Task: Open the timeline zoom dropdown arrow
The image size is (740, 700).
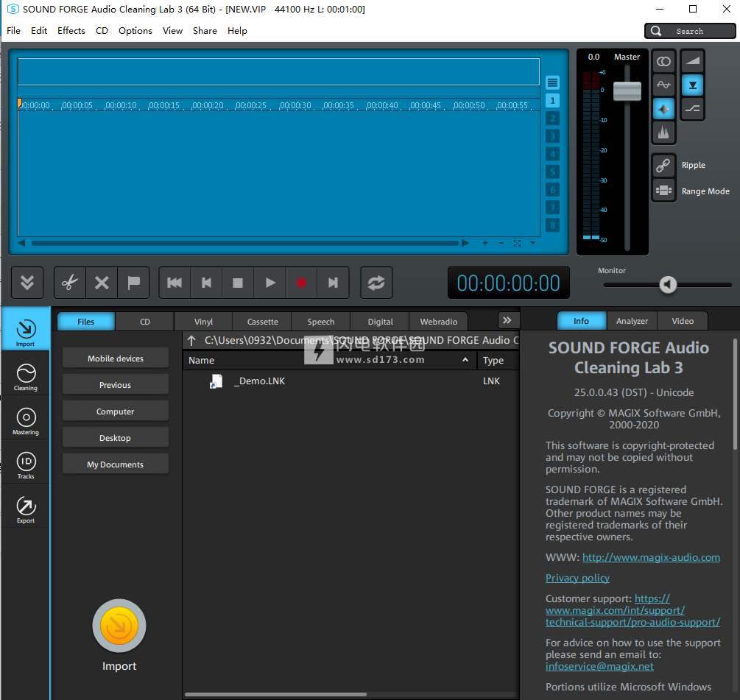Action: pos(533,243)
